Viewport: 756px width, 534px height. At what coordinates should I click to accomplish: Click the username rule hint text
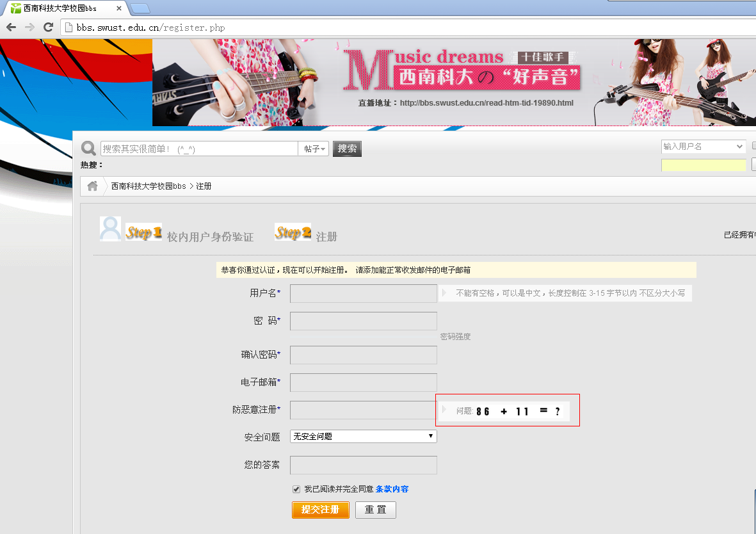point(570,293)
